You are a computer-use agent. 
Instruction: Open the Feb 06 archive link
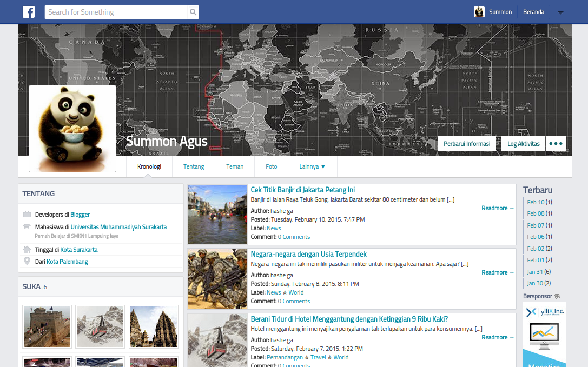coord(536,237)
